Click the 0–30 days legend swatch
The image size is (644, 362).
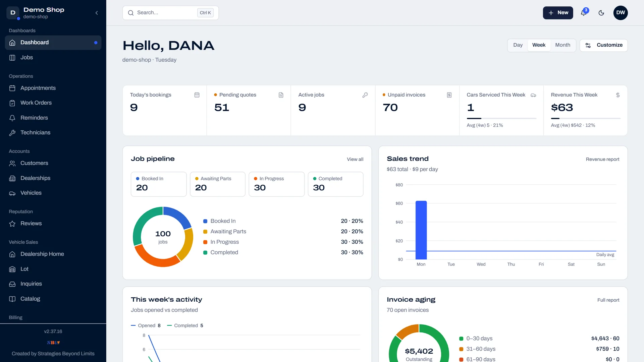pyautogui.click(x=461, y=339)
